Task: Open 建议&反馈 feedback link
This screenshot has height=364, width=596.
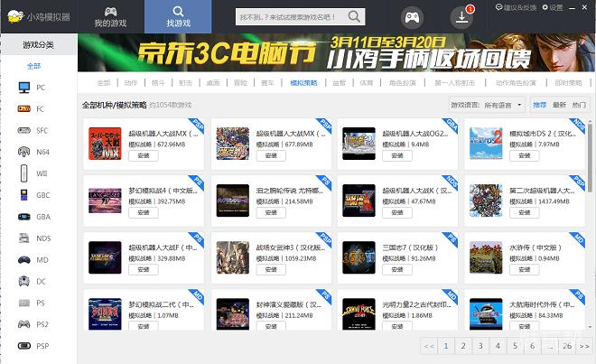Action: [x=517, y=7]
